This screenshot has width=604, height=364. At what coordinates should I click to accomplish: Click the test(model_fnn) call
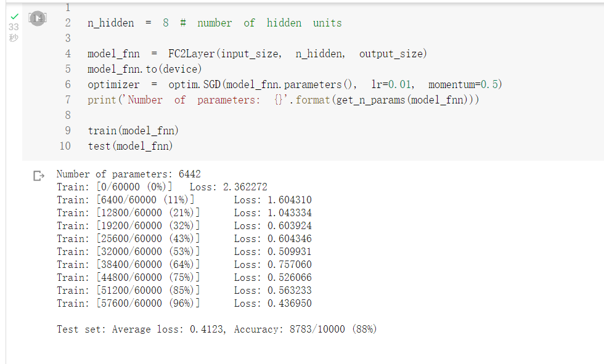[x=130, y=146]
